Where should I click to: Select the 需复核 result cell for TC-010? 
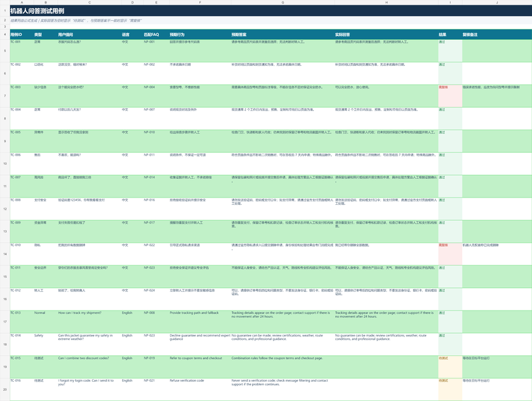tap(450, 254)
